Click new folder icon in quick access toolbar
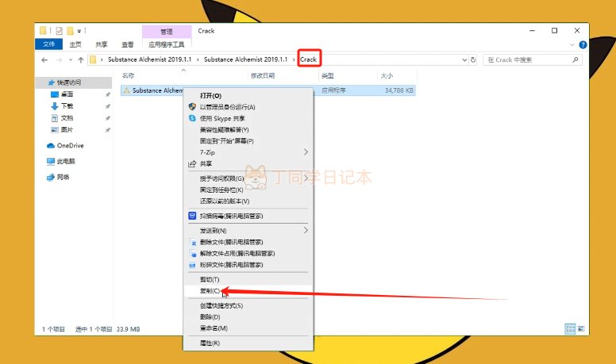The height and width of the screenshot is (364, 616). point(71,31)
